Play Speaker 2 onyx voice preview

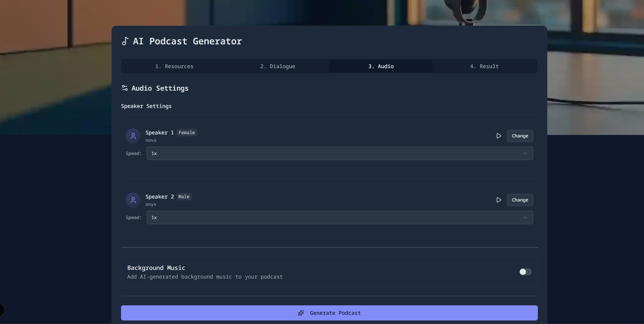tap(499, 200)
